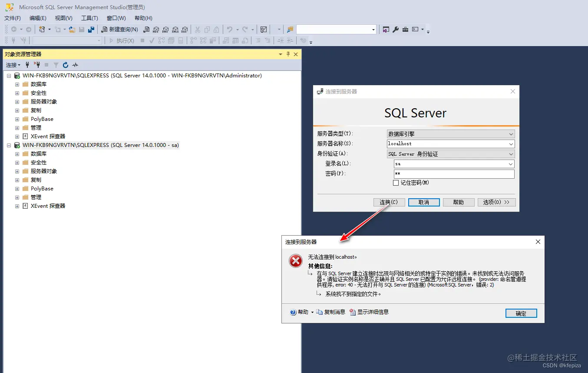Click Disconnect plug icon with red X
Image resolution: width=588 pixels, height=373 pixels.
(x=37, y=65)
